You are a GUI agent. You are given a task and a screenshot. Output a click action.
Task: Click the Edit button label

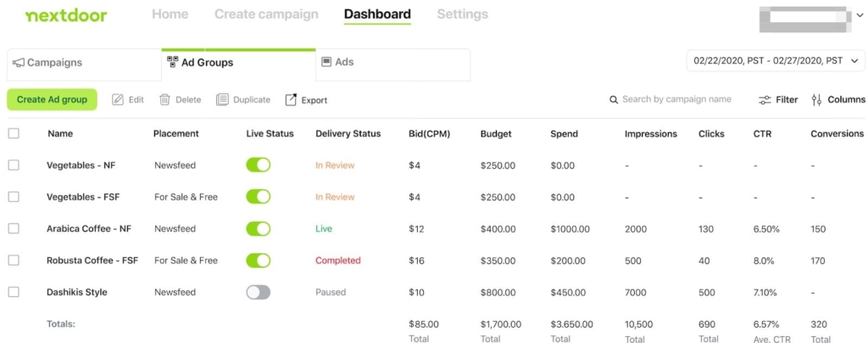[x=136, y=100]
